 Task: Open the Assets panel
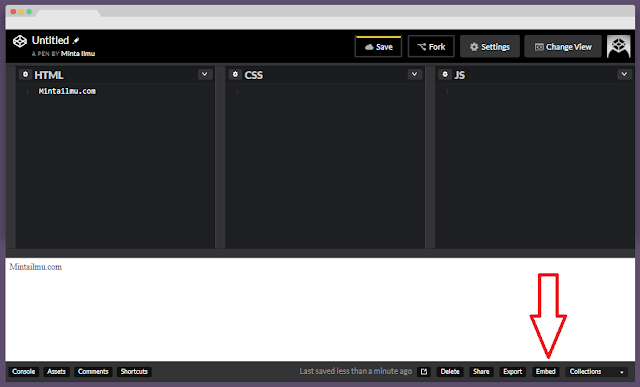coord(56,371)
